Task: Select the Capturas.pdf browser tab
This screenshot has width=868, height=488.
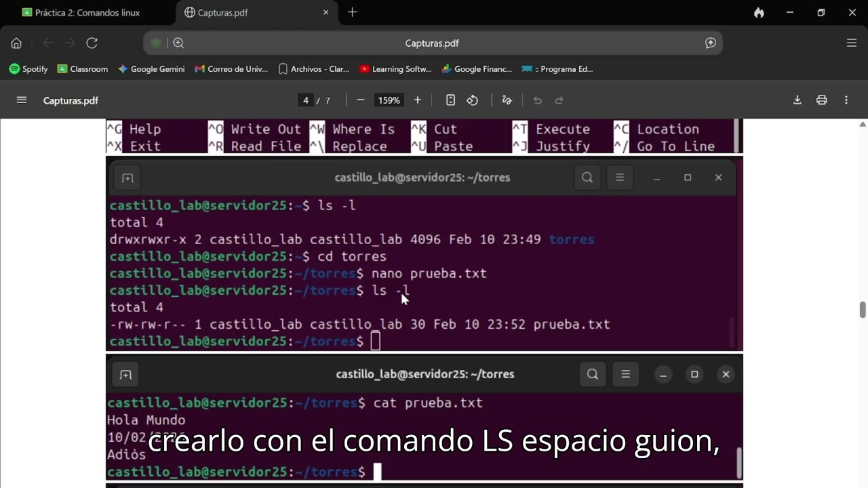Action: pyautogui.click(x=256, y=12)
